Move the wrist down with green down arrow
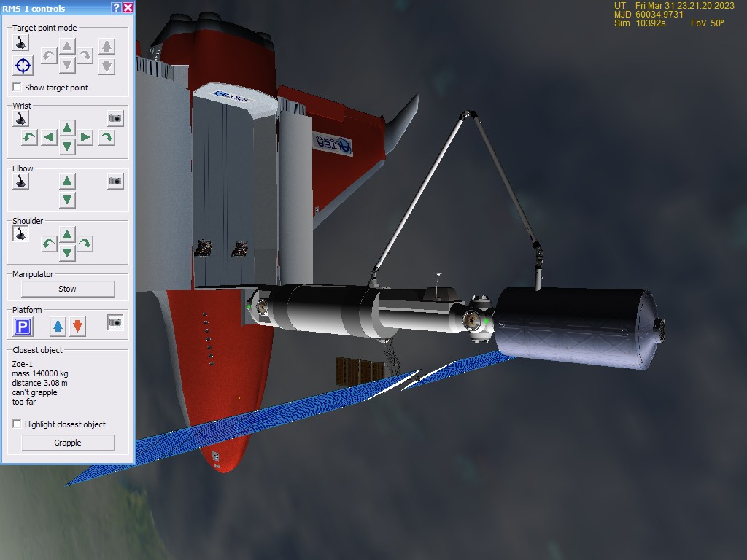The height and width of the screenshot is (560, 747). click(67, 146)
